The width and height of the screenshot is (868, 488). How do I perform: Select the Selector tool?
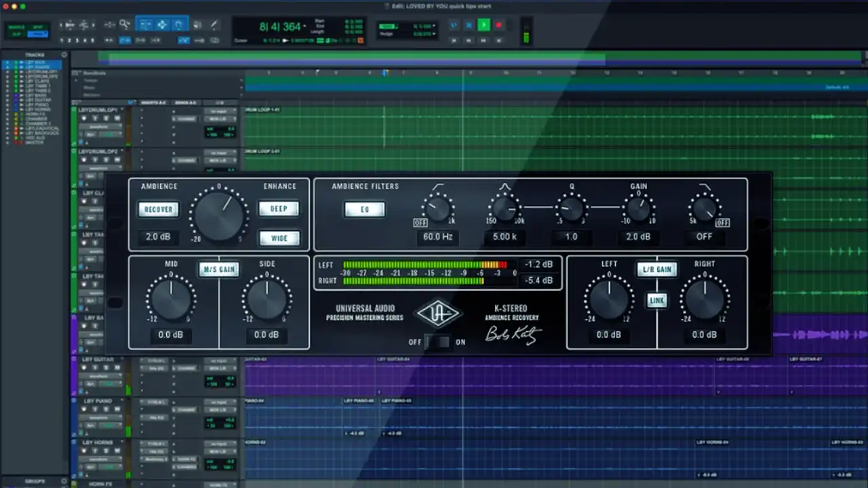pyautogui.click(x=163, y=24)
